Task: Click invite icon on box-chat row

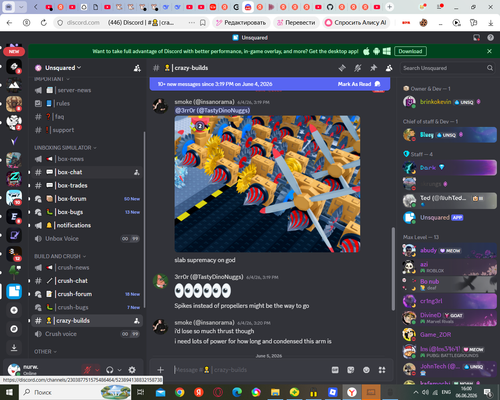Action: click(x=137, y=172)
